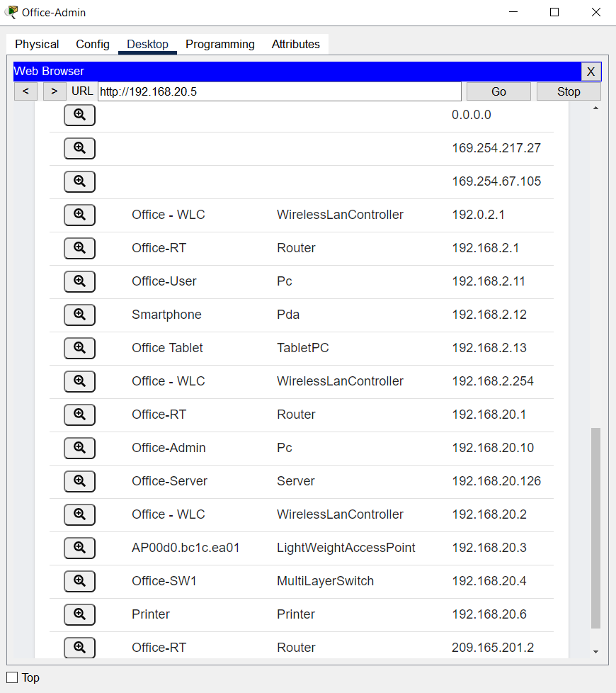Inspect AP00d0.bc1c.ea01 via its magnifier icon
Viewport: 616px width, 693px height.
[79, 548]
